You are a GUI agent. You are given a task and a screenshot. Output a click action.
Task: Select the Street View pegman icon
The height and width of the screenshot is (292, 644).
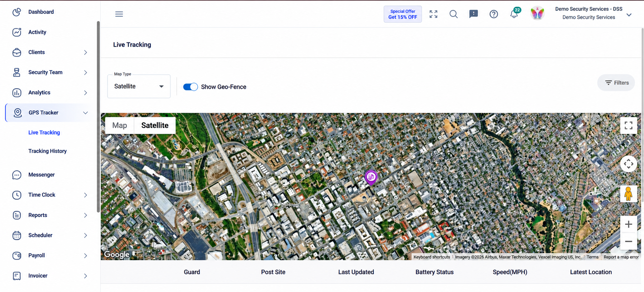click(628, 194)
